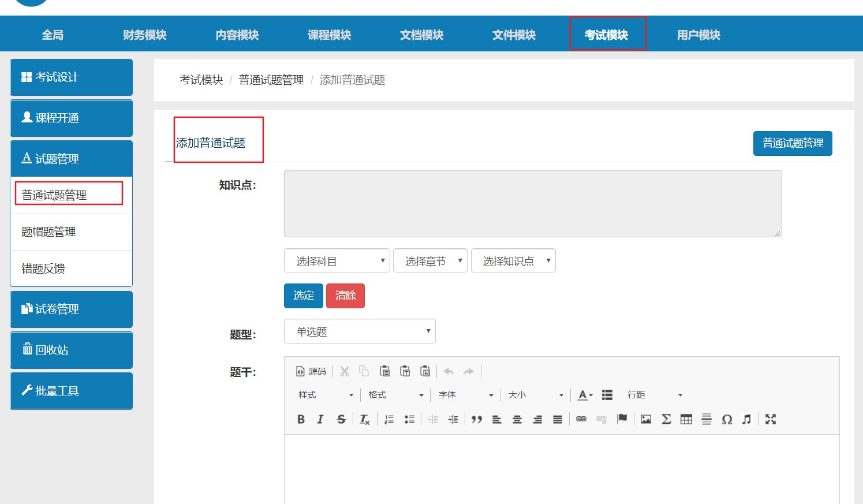Switch to 用户模块 tab
The image size is (863, 504).
coord(699,35)
